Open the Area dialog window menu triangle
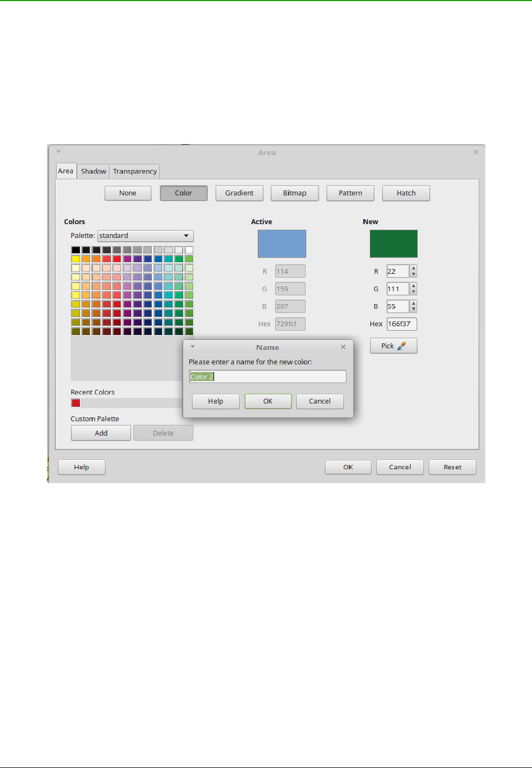Image resolution: width=532 pixels, height=768 pixels. (x=58, y=152)
